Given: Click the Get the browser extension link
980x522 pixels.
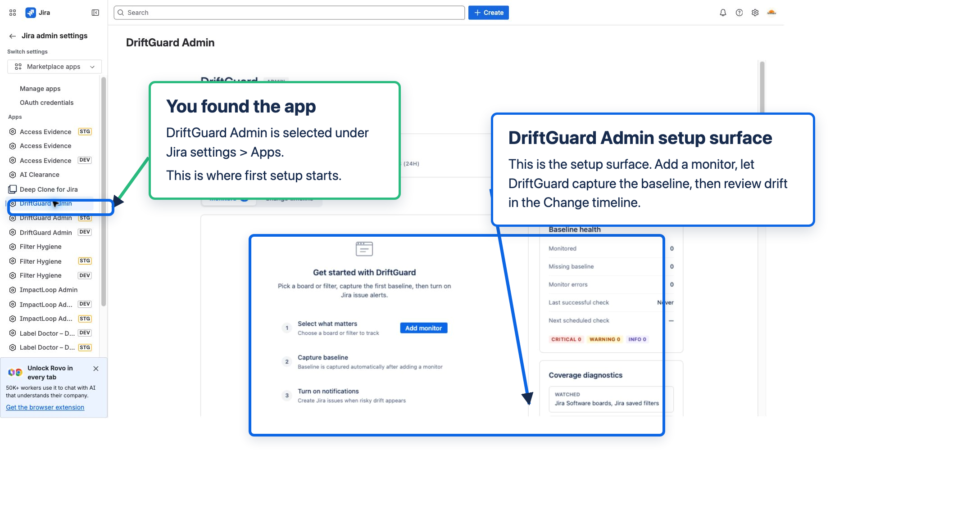Looking at the screenshot, I should pyautogui.click(x=45, y=407).
